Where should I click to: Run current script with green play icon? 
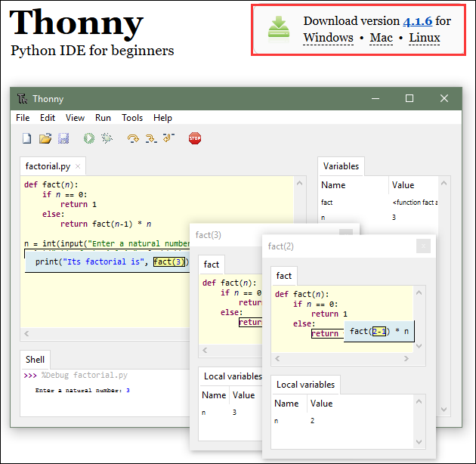tap(89, 138)
